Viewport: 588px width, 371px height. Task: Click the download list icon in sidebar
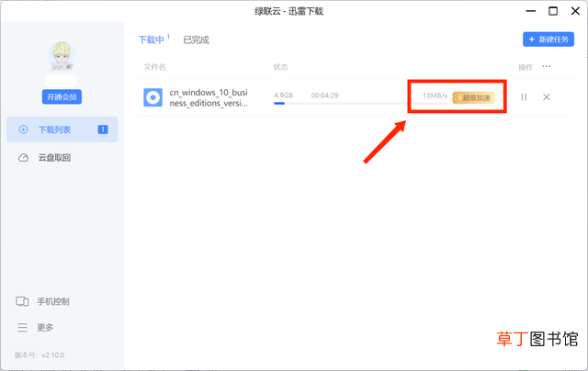[23, 129]
